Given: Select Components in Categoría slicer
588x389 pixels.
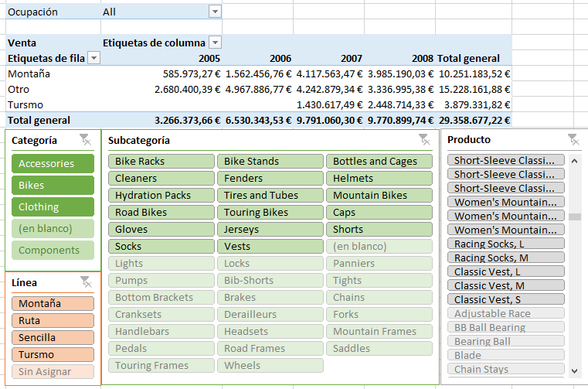Looking at the screenshot, I should [x=53, y=250].
